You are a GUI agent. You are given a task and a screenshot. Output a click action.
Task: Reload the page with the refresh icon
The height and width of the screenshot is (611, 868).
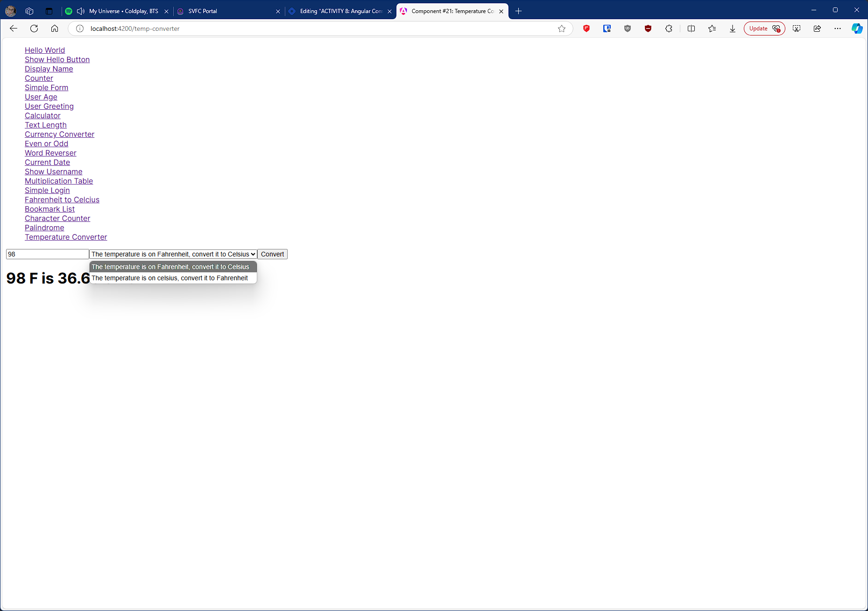[34, 28]
